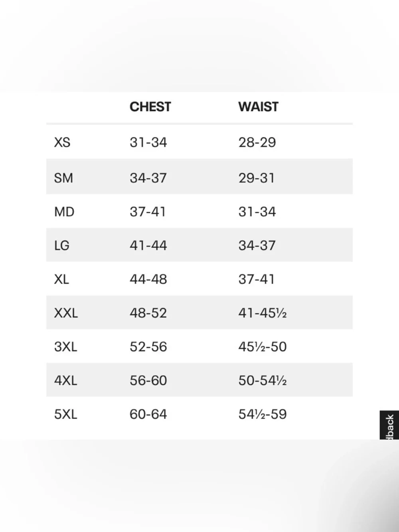
Task: Select the SM size row label
Action: pos(63,178)
